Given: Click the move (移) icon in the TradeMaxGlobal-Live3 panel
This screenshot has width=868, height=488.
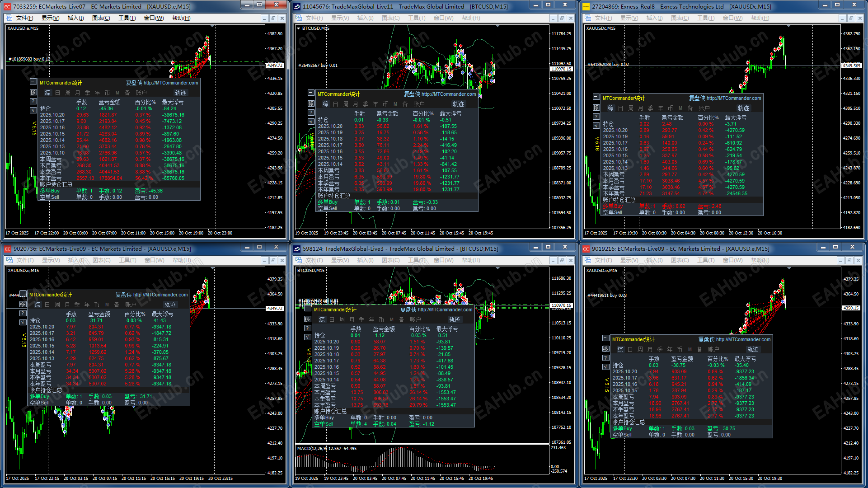Looking at the screenshot, I should click(x=307, y=319).
